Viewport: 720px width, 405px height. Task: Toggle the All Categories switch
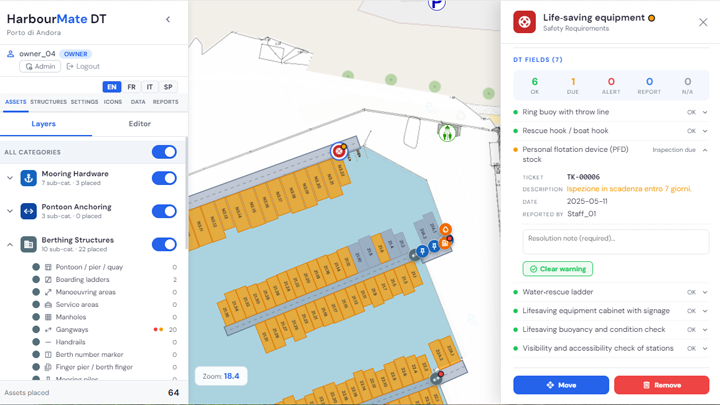(164, 152)
